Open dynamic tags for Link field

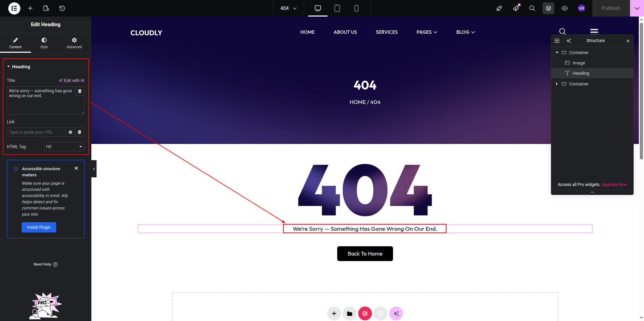(x=80, y=132)
